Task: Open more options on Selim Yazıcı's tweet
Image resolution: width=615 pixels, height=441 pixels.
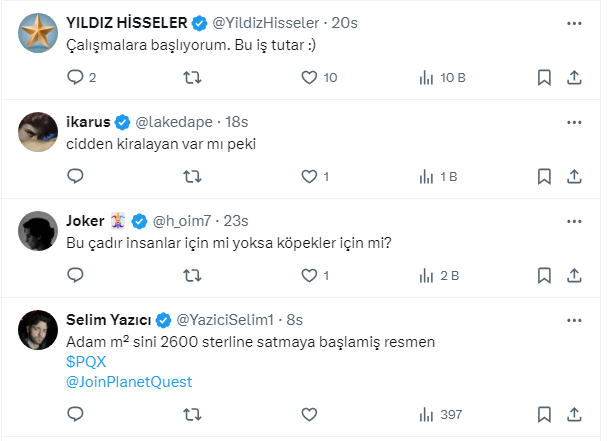Action: [574, 320]
